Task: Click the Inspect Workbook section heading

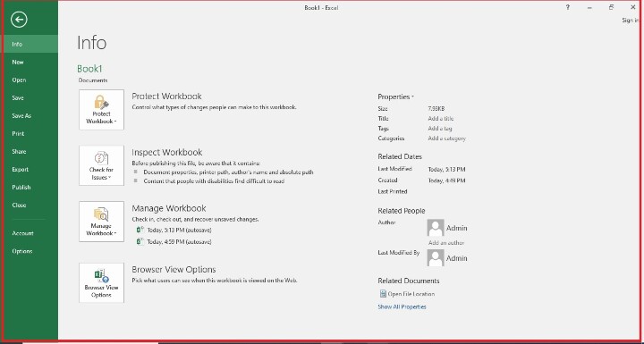Action: 166,152
